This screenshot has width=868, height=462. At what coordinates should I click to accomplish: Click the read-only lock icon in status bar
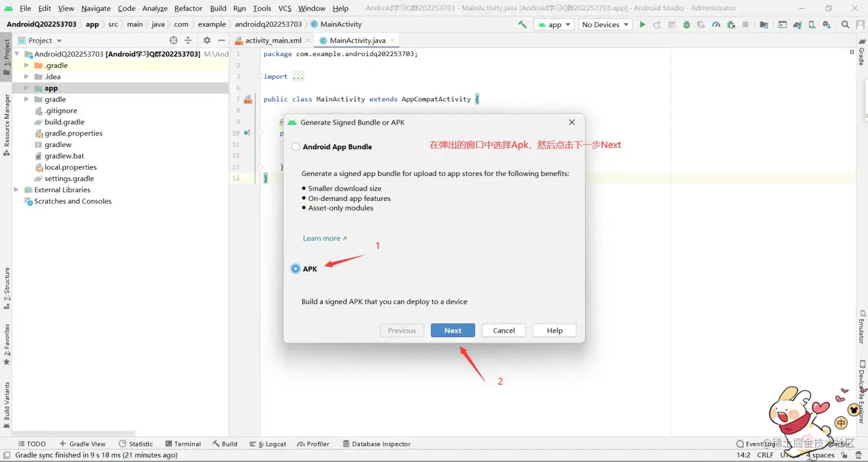[845, 456]
